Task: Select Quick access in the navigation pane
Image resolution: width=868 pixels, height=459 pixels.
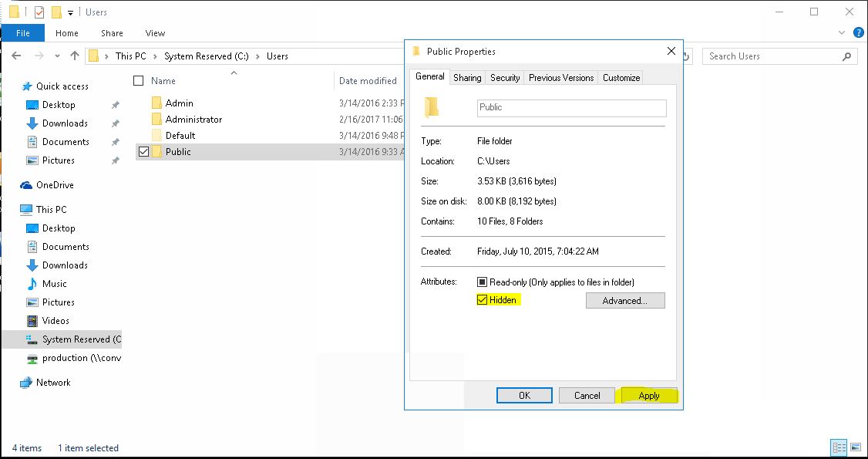Action: [x=62, y=86]
